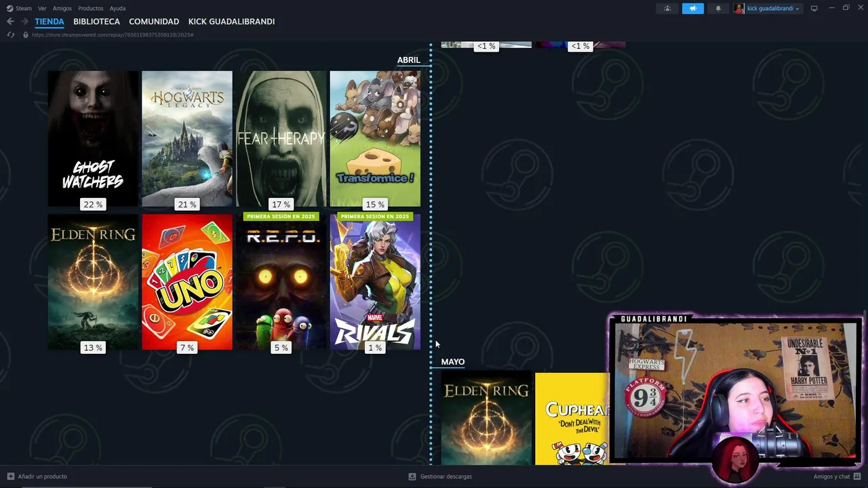Open Amigos y chat
Viewport: 868px width, 488px height.
click(x=831, y=476)
